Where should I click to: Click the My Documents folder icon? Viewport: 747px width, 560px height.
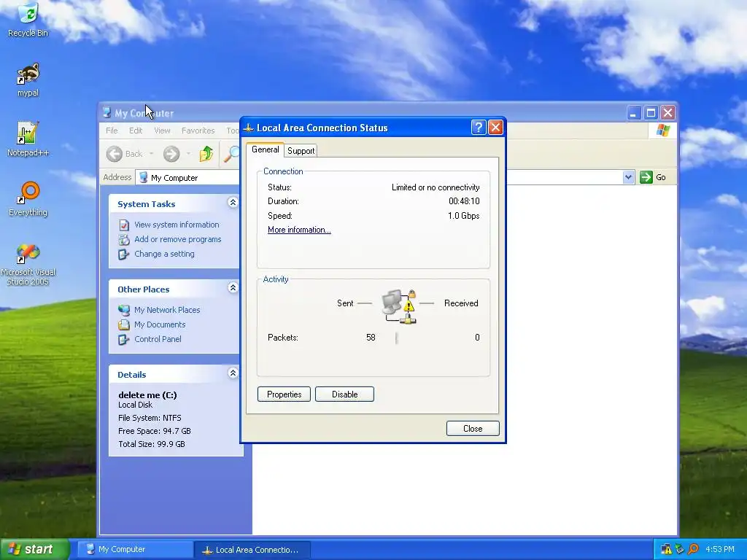tap(124, 324)
